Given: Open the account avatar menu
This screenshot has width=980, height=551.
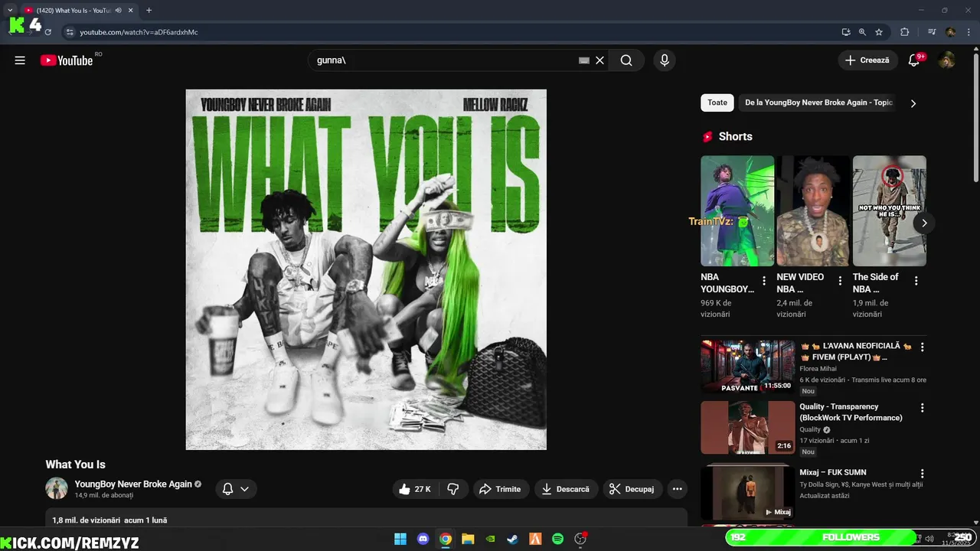Looking at the screenshot, I should point(947,60).
